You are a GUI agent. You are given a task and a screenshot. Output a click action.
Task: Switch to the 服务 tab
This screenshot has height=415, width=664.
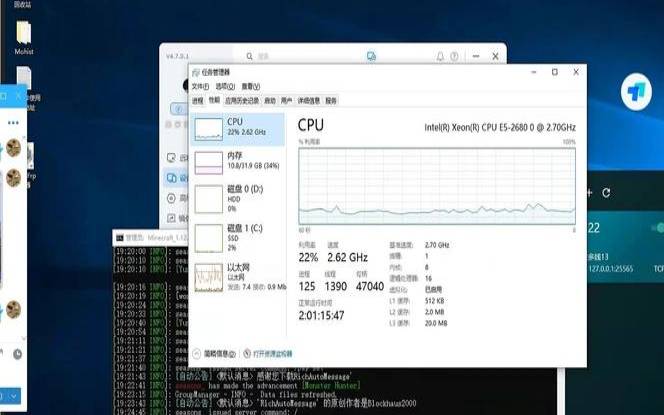[x=331, y=101]
